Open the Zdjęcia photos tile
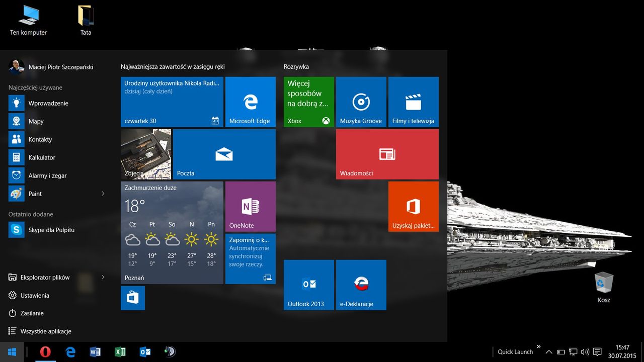 [x=146, y=154]
